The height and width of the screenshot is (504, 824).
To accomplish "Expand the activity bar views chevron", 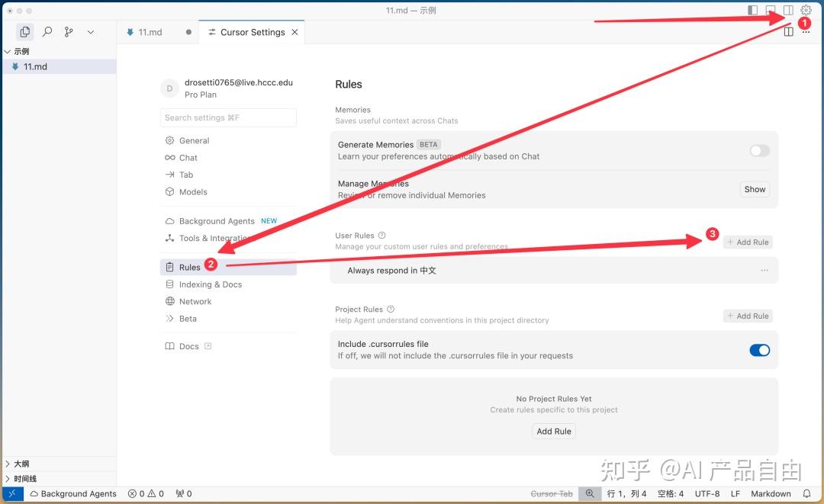I will coord(90,32).
